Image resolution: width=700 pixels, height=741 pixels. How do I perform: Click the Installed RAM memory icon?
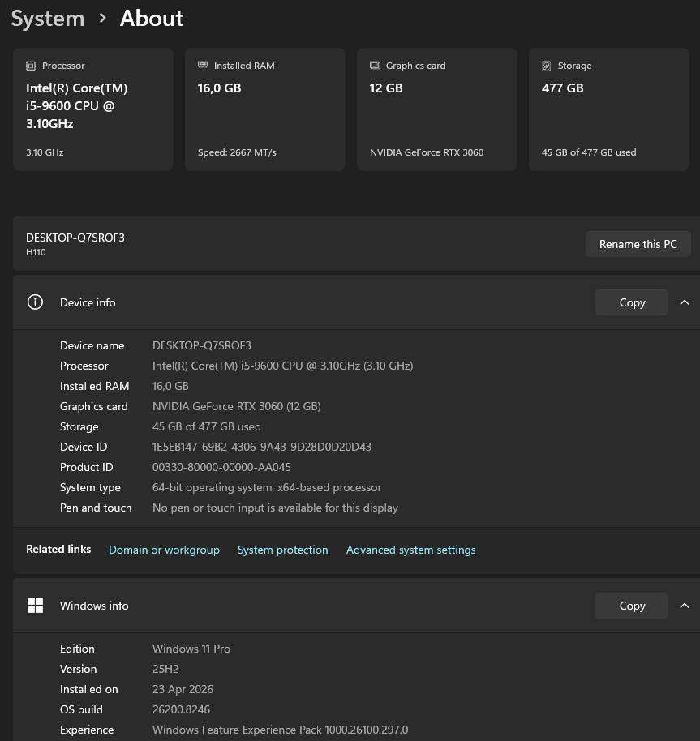[x=203, y=65]
